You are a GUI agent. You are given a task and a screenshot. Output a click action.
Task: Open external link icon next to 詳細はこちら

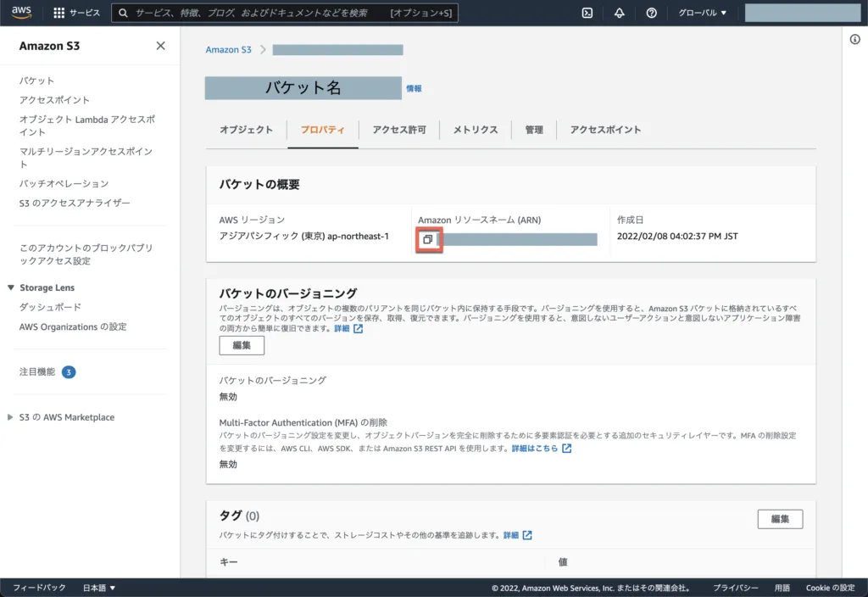coord(566,448)
